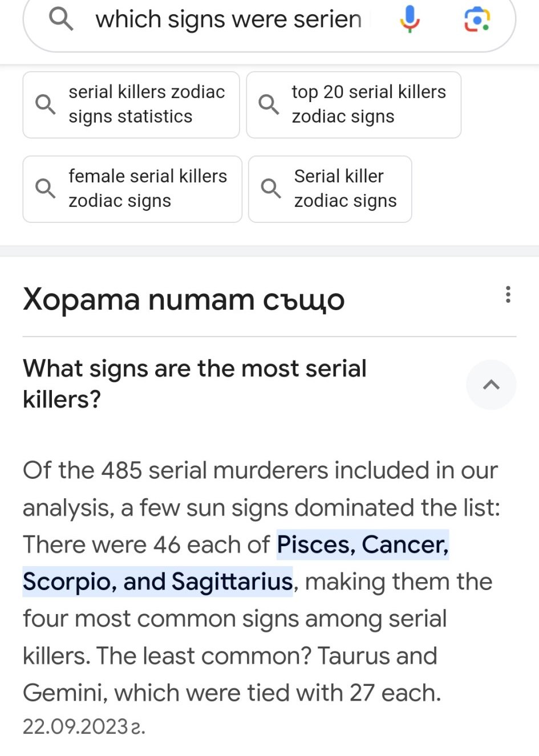Click highlighted text 'Scorpio, and Sagittarius'
Image resolution: width=539 pixels, height=756 pixels.
point(157,582)
